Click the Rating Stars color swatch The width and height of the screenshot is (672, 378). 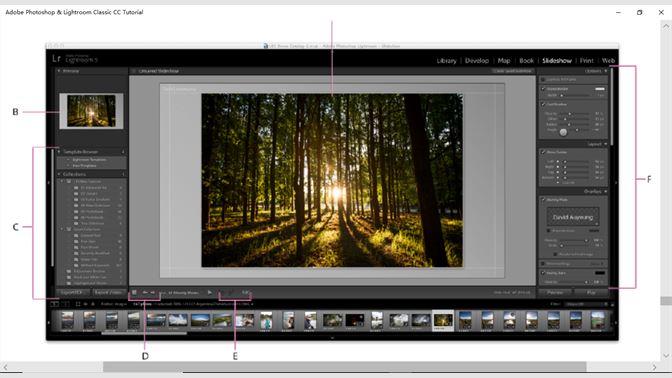[x=600, y=273]
